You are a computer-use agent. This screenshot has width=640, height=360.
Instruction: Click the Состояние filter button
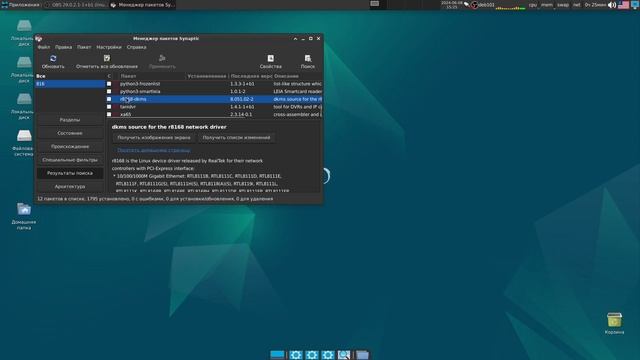tap(70, 133)
